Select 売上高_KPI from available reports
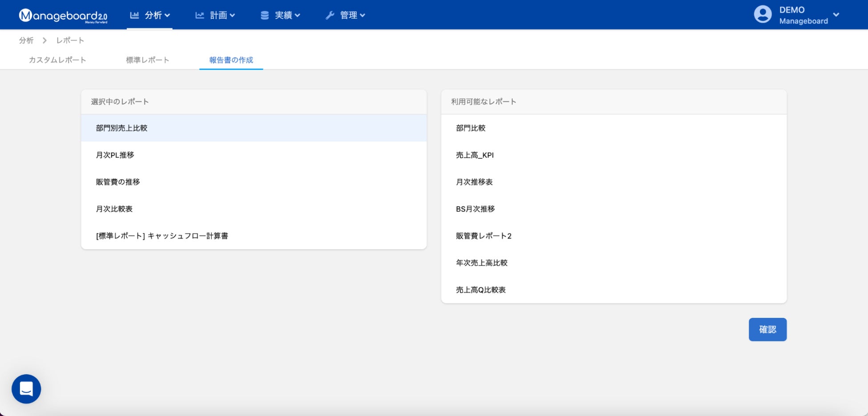868x416 pixels. (614, 155)
